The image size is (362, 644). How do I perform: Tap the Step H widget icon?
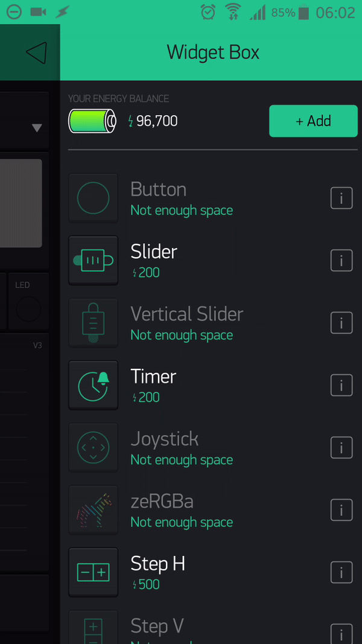pyautogui.click(x=93, y=572)
